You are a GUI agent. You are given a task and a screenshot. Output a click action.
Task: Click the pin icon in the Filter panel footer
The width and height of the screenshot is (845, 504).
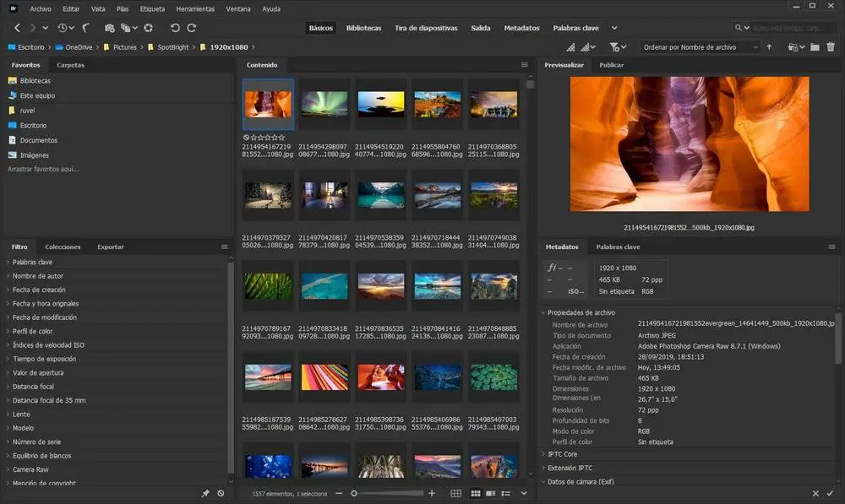204,492
